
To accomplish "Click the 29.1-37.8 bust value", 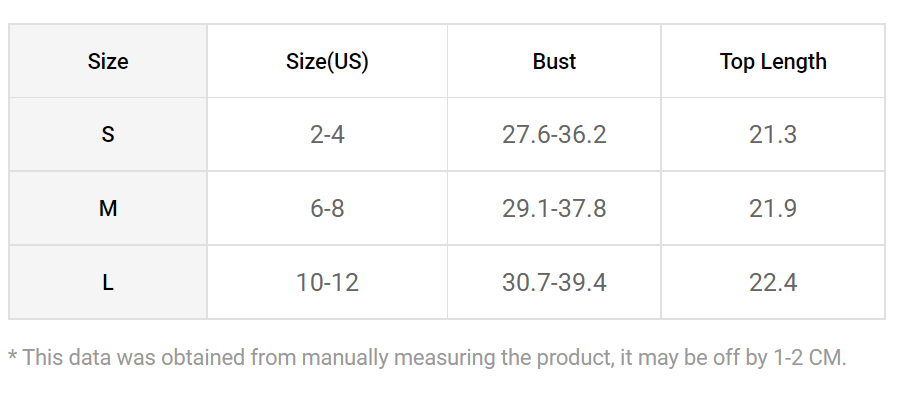I will [554, 208].
